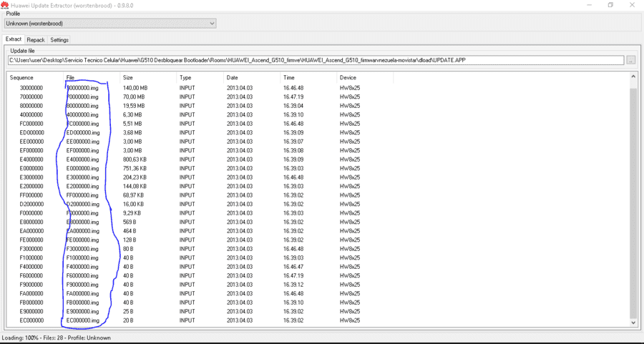Pick F1000000.img from the list
This screenshot has width=644, height=344.
pyautogui.click(x=82, y=258)
